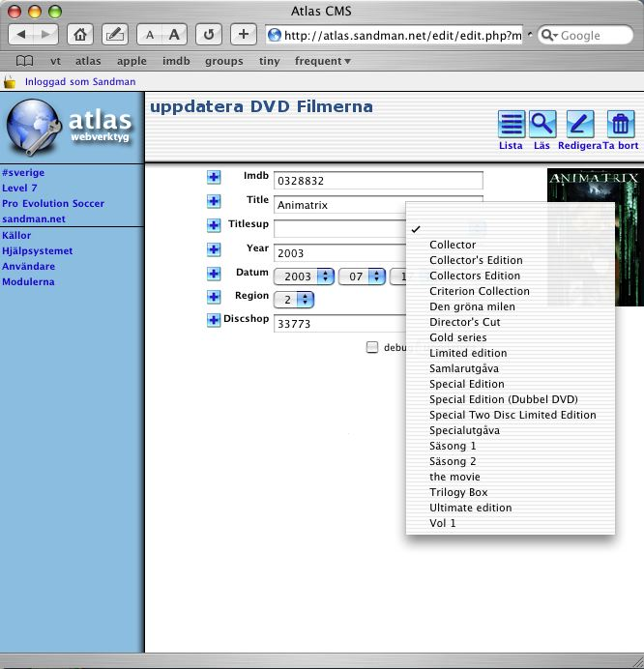The image size is (644, 669).
Task: Click the Title input field
Action: [338, 205]
